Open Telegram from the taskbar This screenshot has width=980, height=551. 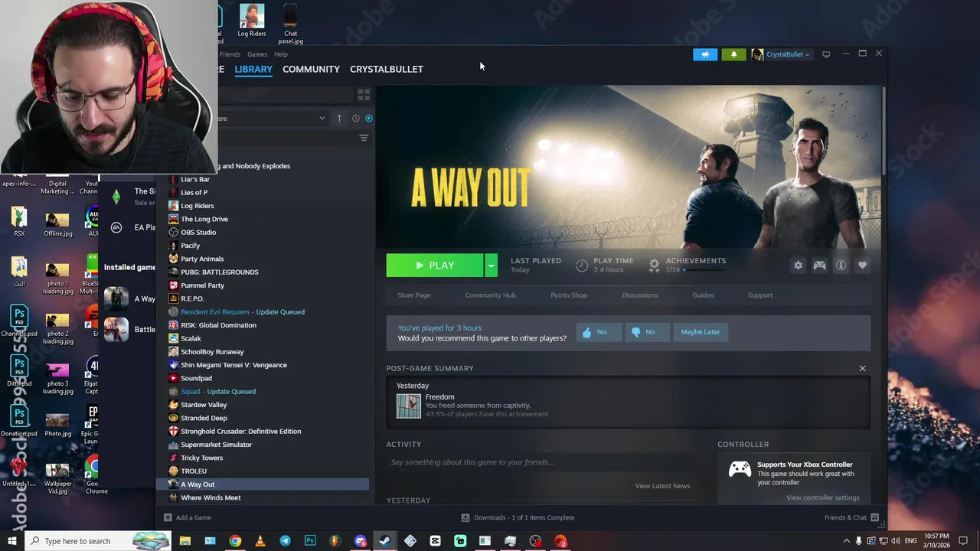point(285,541)
